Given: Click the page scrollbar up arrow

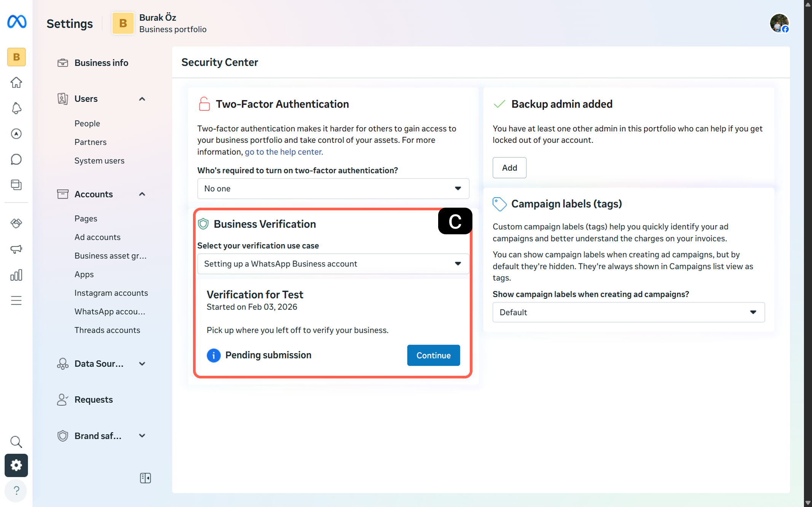Looking at the screenshot, I should (808, 4).
